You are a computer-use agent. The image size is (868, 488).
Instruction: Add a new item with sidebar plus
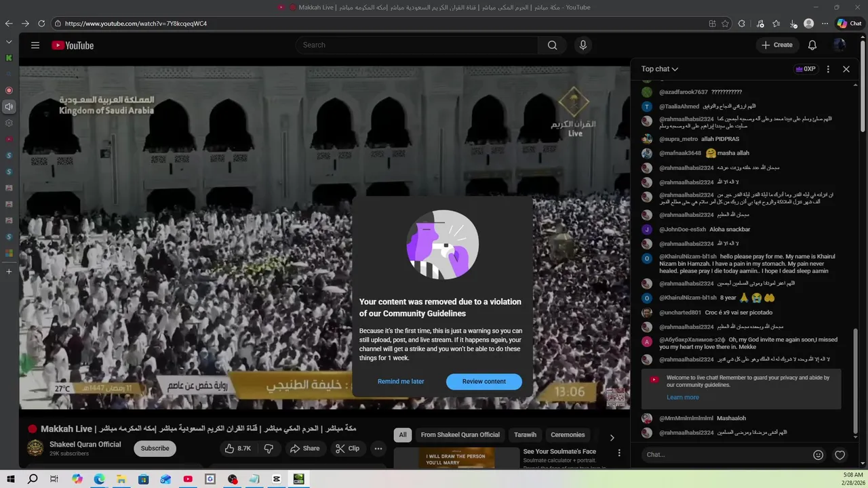coord(9,271)
